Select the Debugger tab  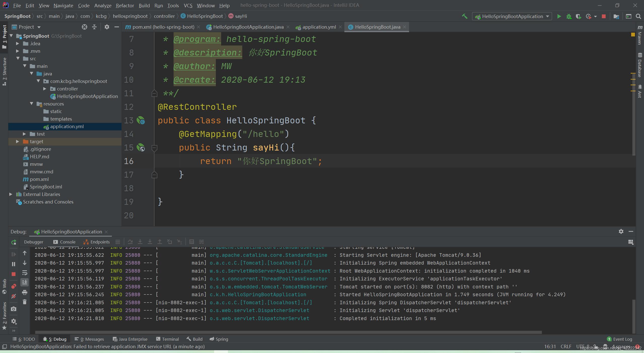(x=34, y=242)
